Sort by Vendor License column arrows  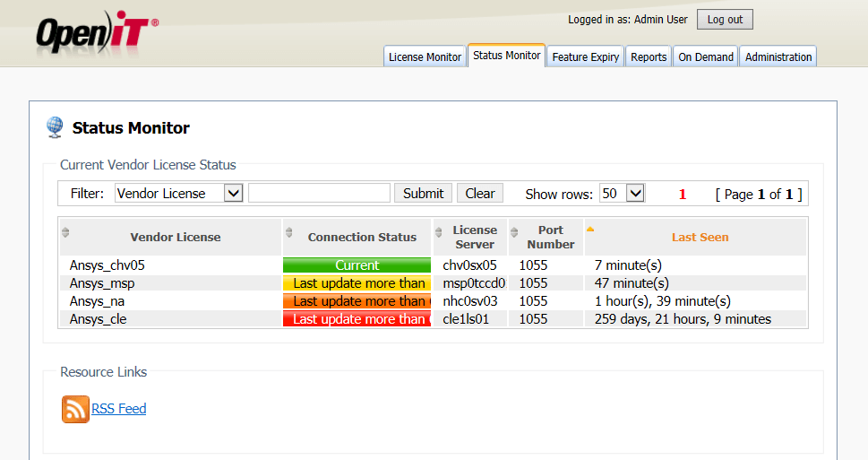tap(65, 232)
